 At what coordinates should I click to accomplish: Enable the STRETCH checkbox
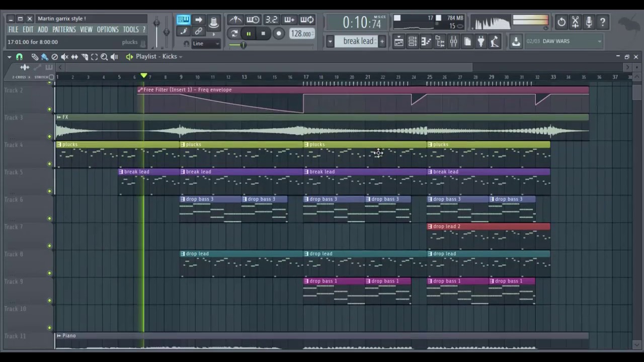51,77
